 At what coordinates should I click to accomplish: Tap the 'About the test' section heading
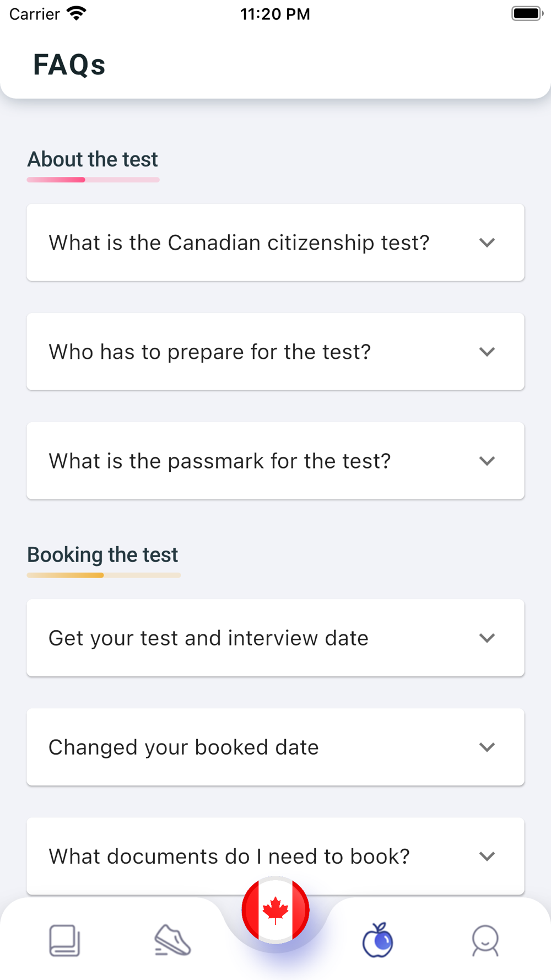tap(93, 159)
